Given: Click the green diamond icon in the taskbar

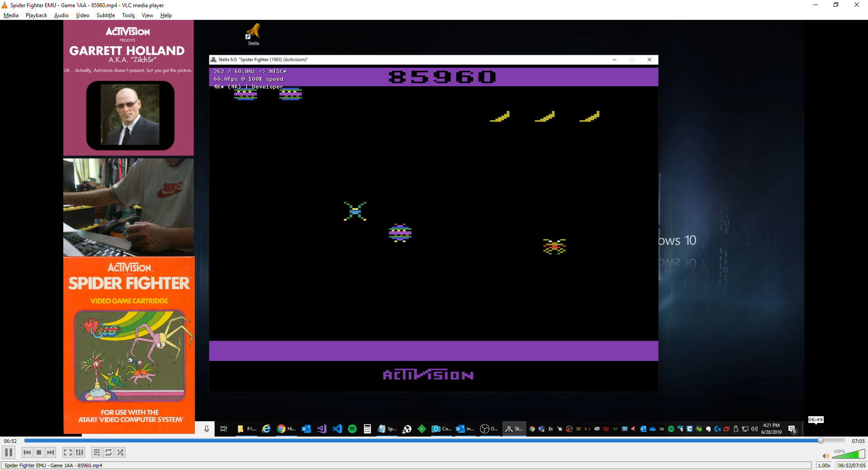Looking at the screenshot, I should click(x=422, y=429).
